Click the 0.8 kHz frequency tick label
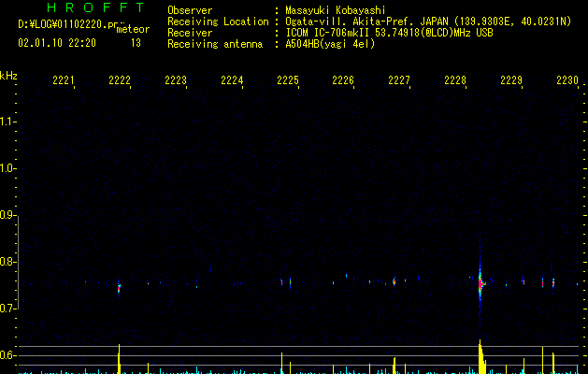The height and width of the screenshot is (374, 588). [7, 262]
